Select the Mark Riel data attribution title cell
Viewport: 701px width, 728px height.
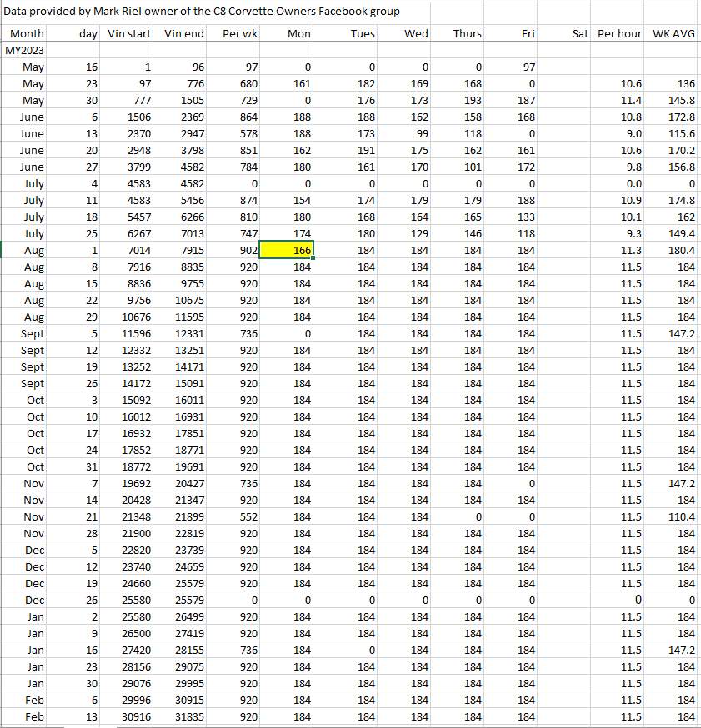pyautogui.click(x=202, y=12)
